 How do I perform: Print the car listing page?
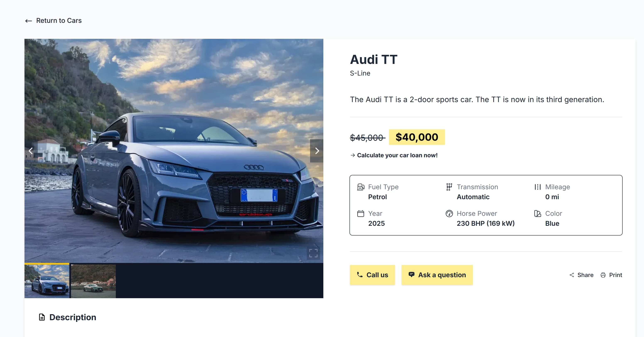tap(611, 275)
